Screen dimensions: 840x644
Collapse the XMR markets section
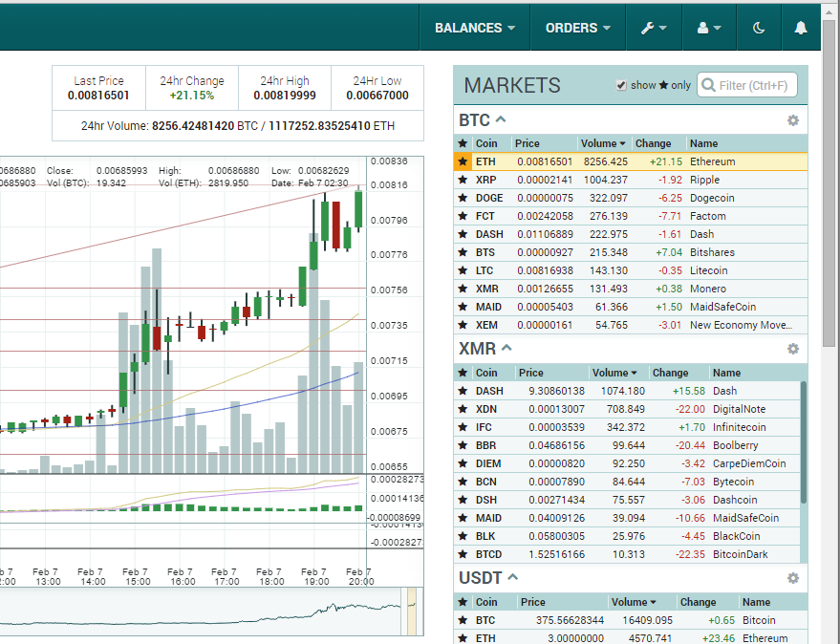[506, 348]
